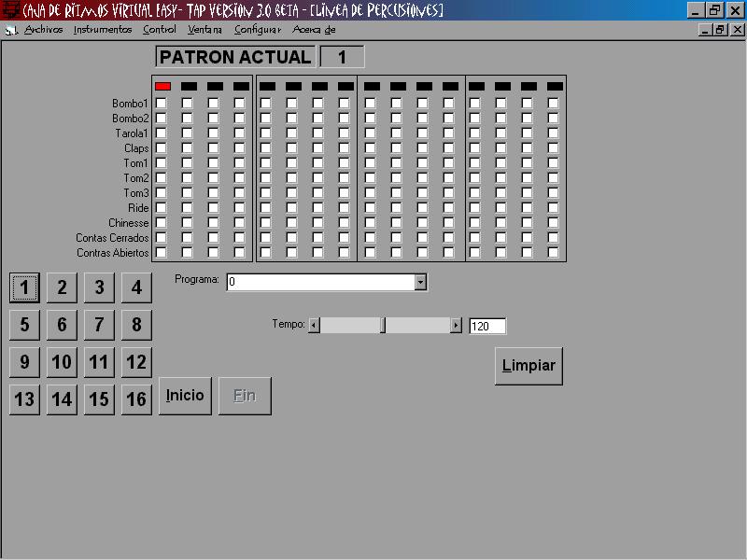
Task: Decrease tempo with the left slider arrow
Action: 314,326
